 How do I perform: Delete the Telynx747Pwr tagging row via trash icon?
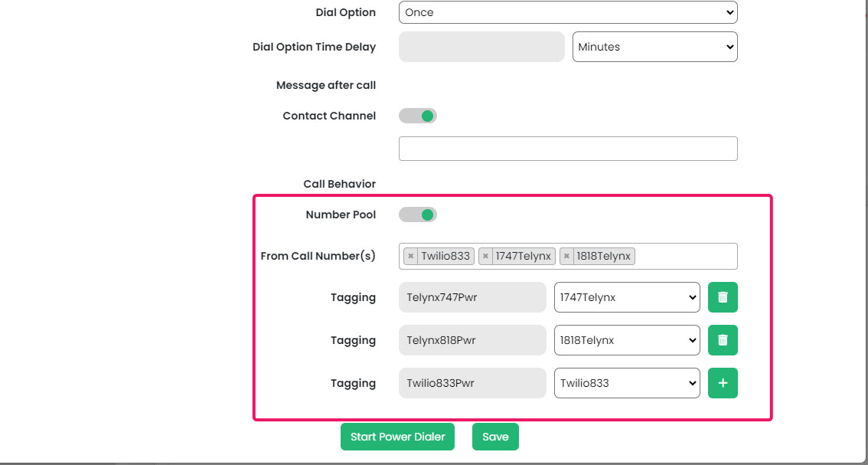(723, 297)
